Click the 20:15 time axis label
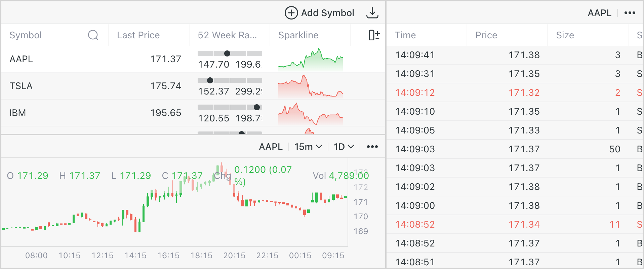 click(x=234, y=256)
